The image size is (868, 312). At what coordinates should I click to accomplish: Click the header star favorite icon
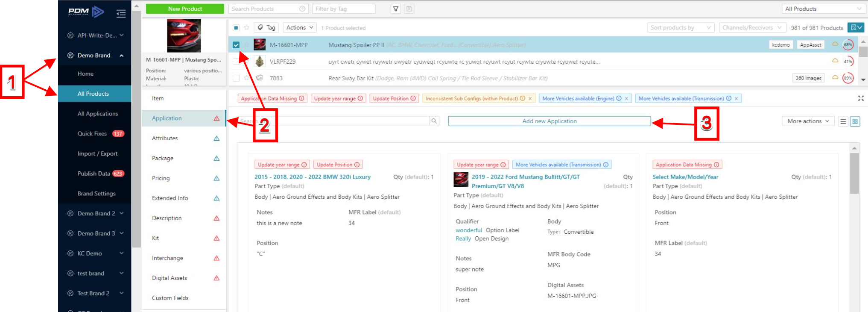[247, 28]
